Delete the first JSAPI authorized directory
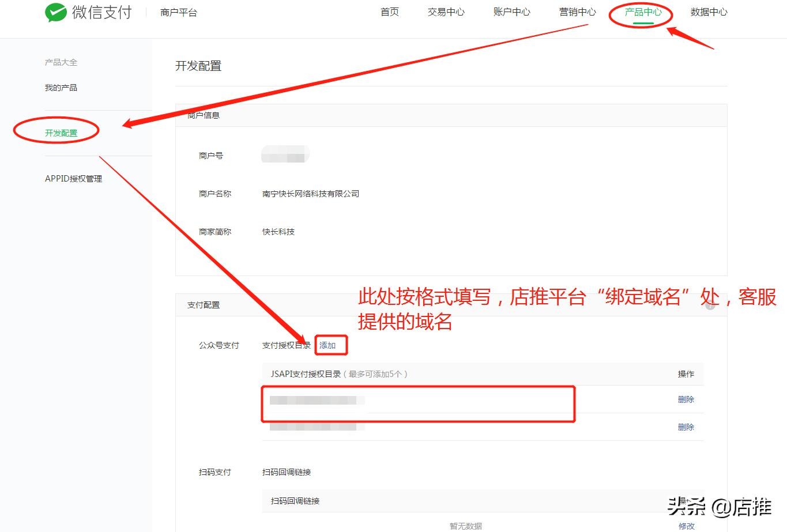 tap(686, 399)
